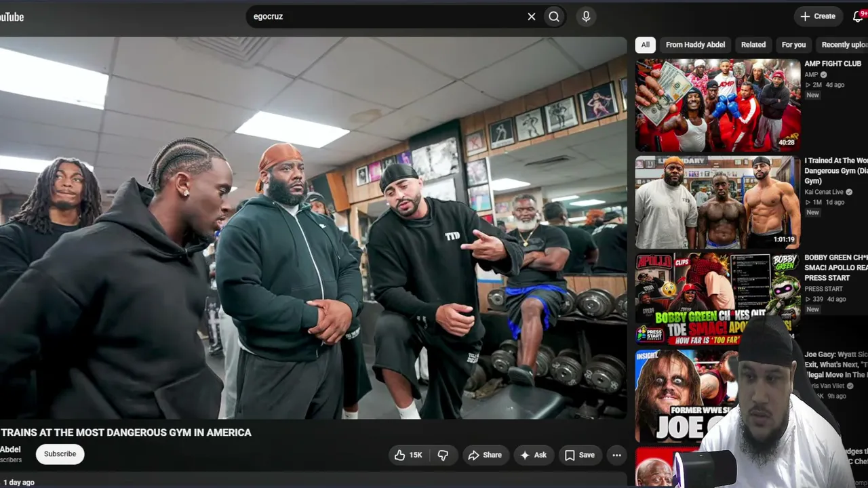Click the BOBBY GREEN video title

[836, 268]
